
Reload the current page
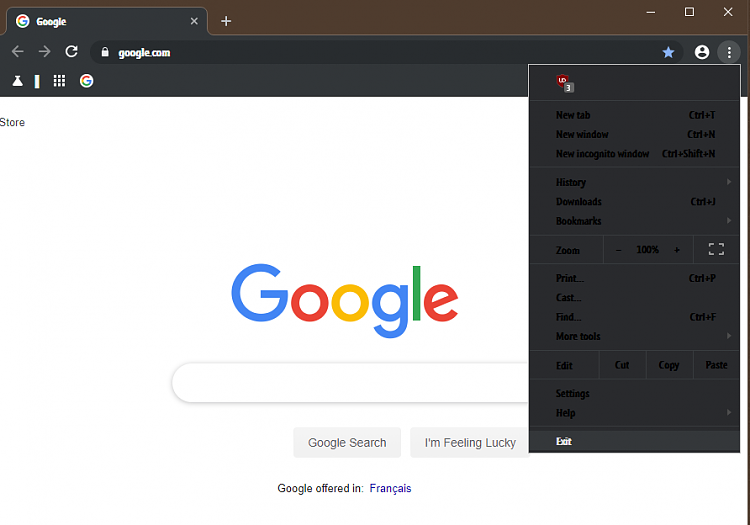pos(71,52)
